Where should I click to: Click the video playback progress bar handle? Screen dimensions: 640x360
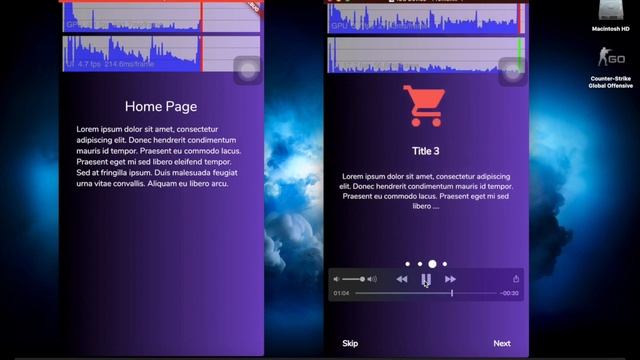click(452, 293)
